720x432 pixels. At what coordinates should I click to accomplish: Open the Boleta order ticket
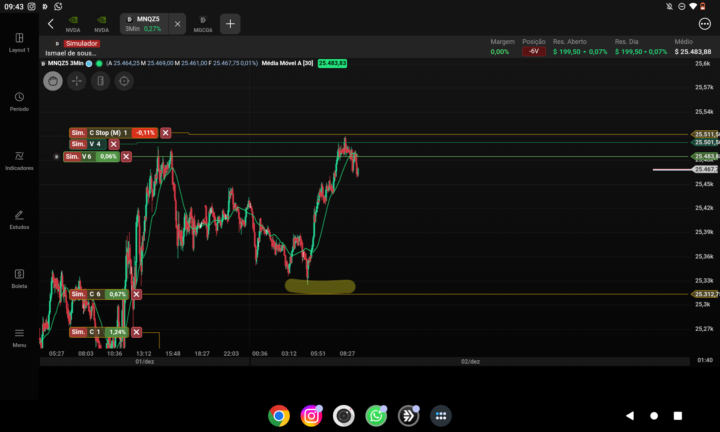[20, 277]
